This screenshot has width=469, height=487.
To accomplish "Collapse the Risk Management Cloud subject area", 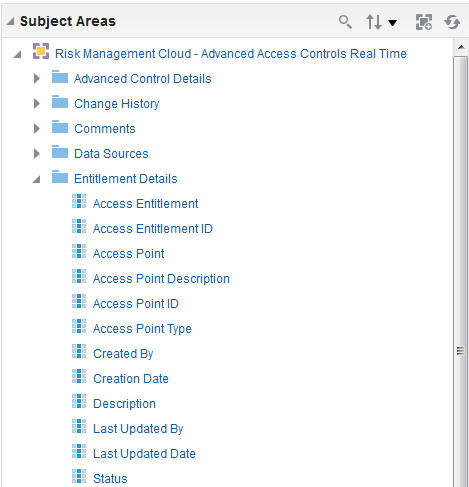I will (17, 54).
